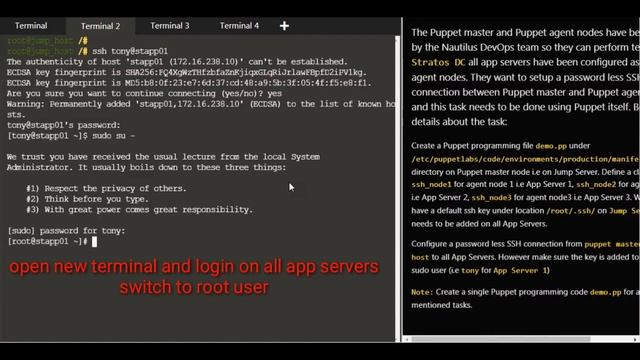Click 'ssh_node1' class name in task
Screen dimensions: 640x360
[x=431, y=184]
